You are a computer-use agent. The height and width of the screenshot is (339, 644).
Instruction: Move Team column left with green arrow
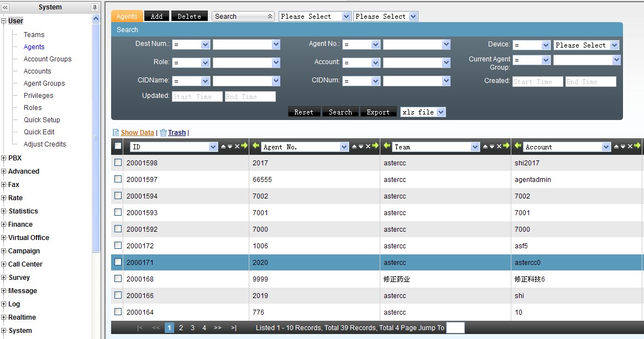pyautogui.click(x=386, y=147)
